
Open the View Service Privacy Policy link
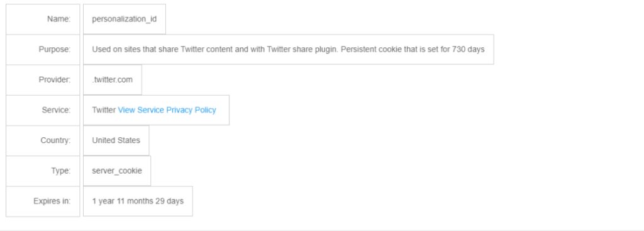167,110
